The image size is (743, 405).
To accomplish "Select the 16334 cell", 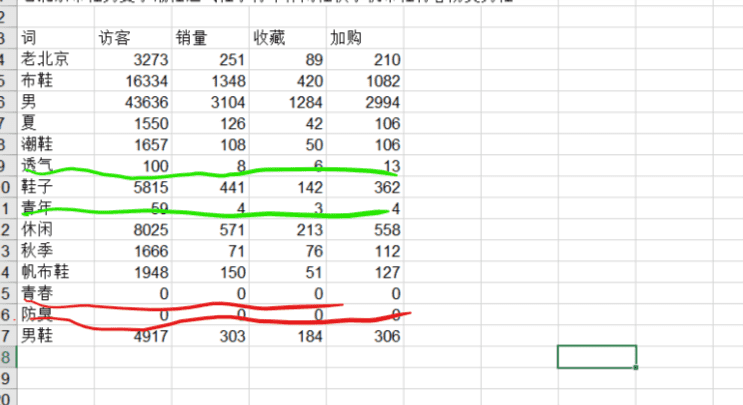I will pos(133,81).
